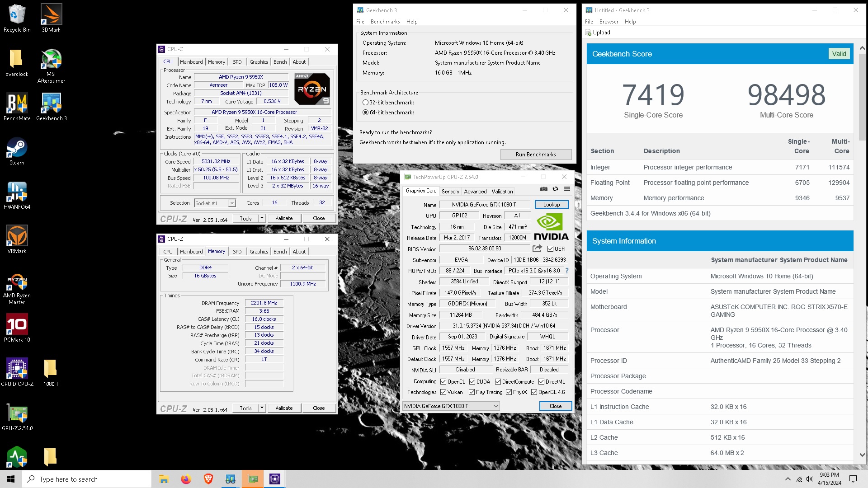Open the Tools dropdown arrow in top CPU-Z window
The width and height of the screenshot is (868, 488).
coord(261,218)
